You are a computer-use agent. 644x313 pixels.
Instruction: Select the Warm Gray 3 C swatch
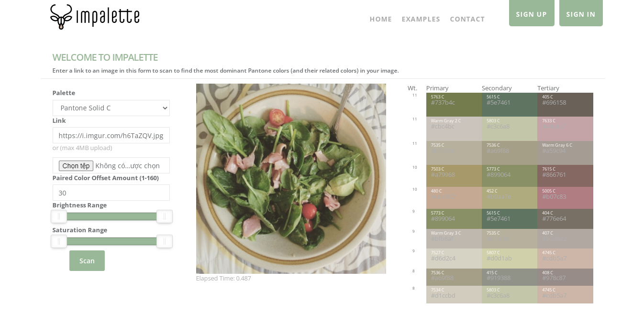coord(454,238)
